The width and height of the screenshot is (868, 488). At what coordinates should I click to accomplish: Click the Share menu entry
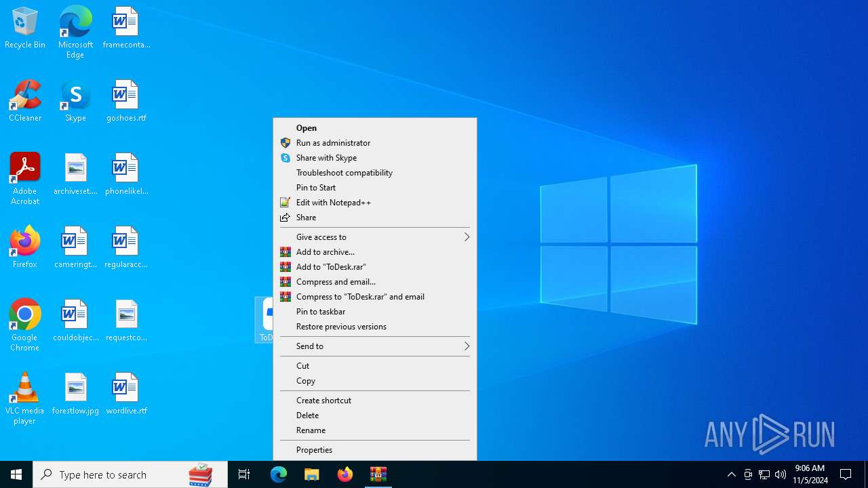pos(375,218)
